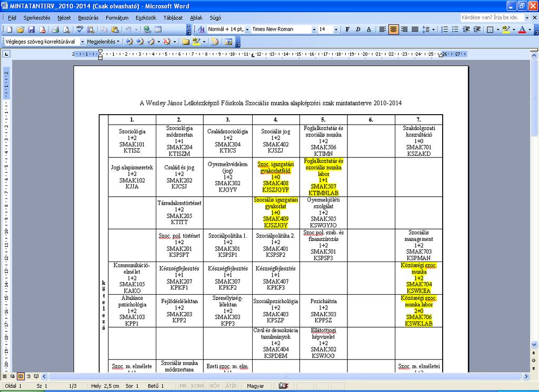The height and width of the screenshot is (392, 539).
Task: Click the outside border icon
Action: click(x=490, y=29)
